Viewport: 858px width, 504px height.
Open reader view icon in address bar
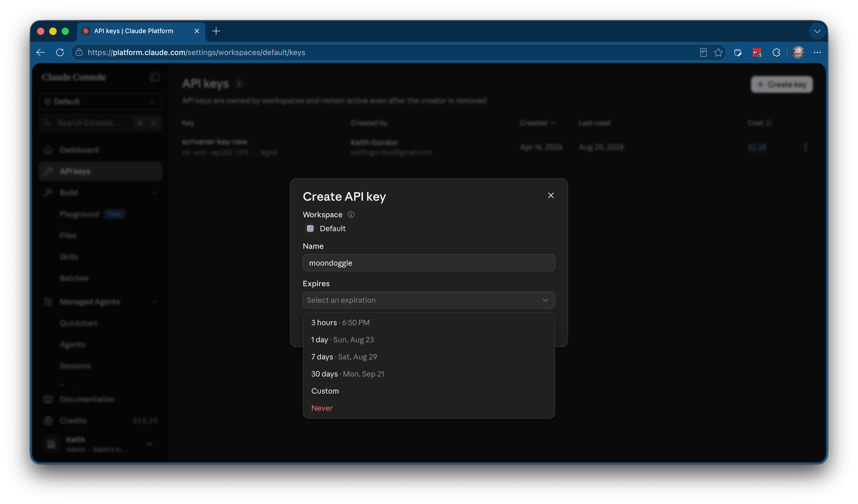point(703,52)
